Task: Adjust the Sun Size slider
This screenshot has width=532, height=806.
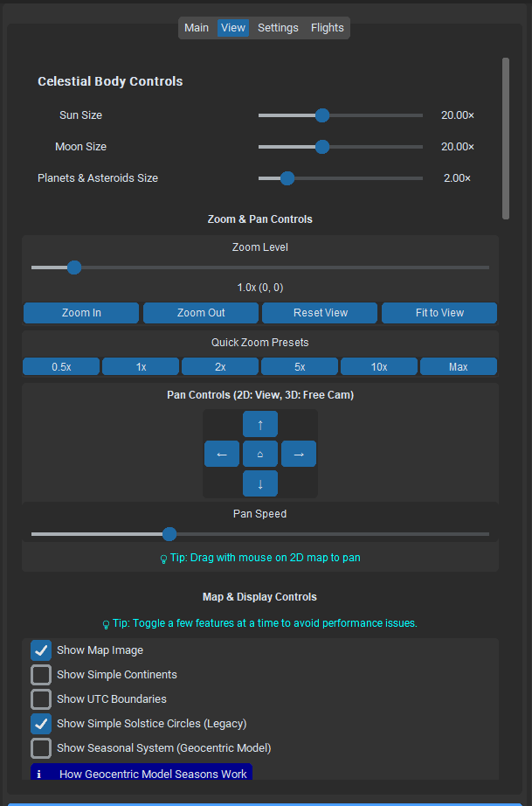Action: 322,115
